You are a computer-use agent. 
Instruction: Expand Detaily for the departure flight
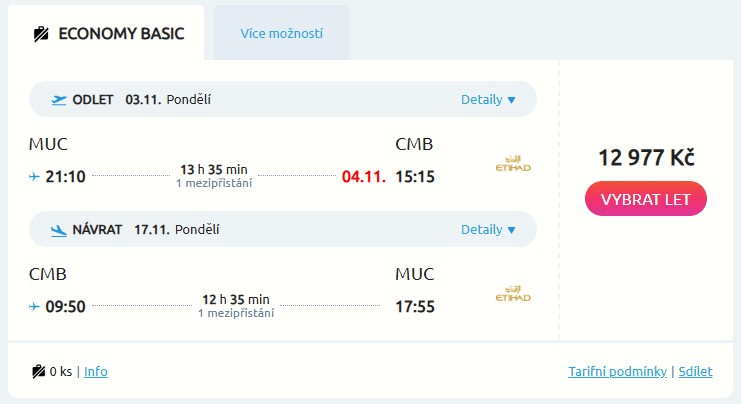click(x=488, y=99)
